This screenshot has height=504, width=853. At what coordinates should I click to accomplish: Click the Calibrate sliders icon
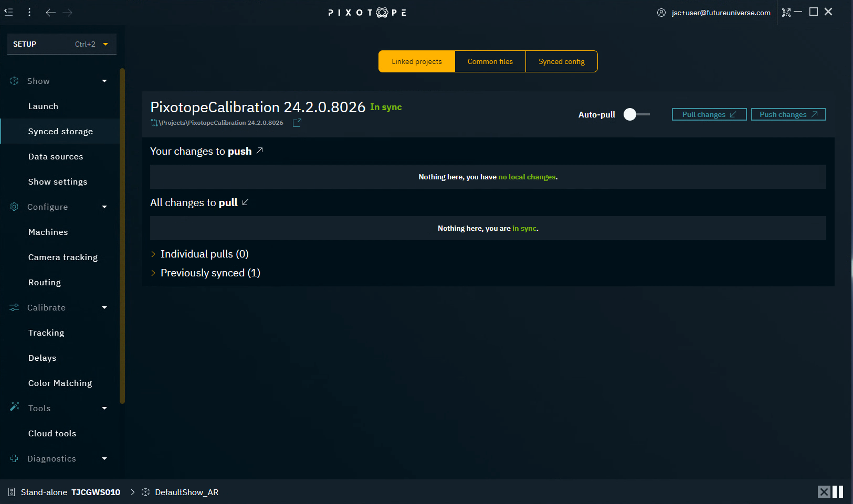pyautogui.click(x=14, y=307)
